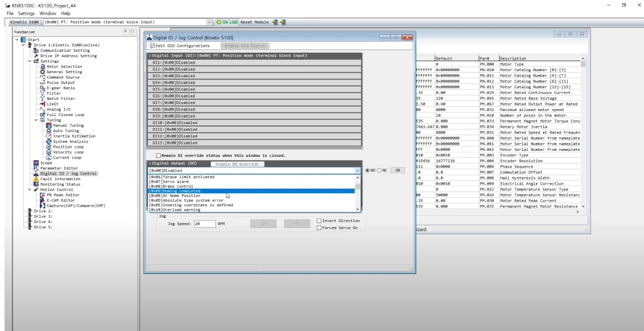644x331 pixels.
Task: Click the Limit icon in Settings
Action: (43, 104)
